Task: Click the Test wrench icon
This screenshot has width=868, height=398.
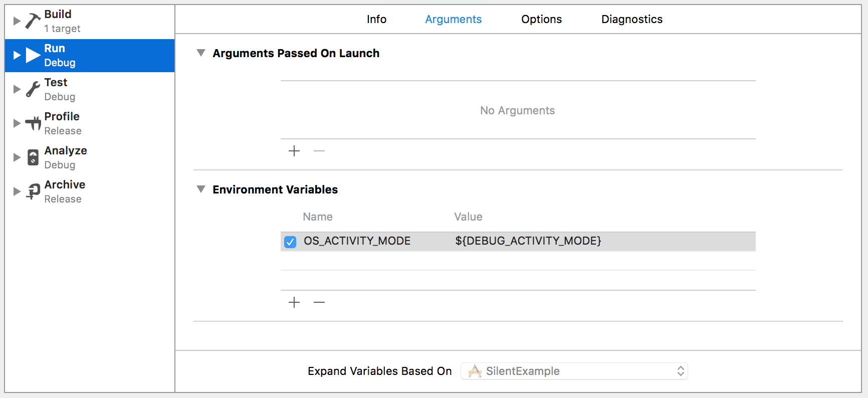Action: click(33, 89)
